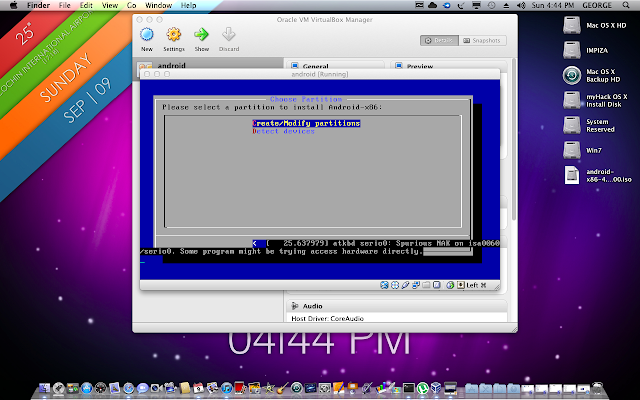This screenshot has height=400, width=640.
Task: Select System Reserved desktop drive
Action: (x=571, y=125)
